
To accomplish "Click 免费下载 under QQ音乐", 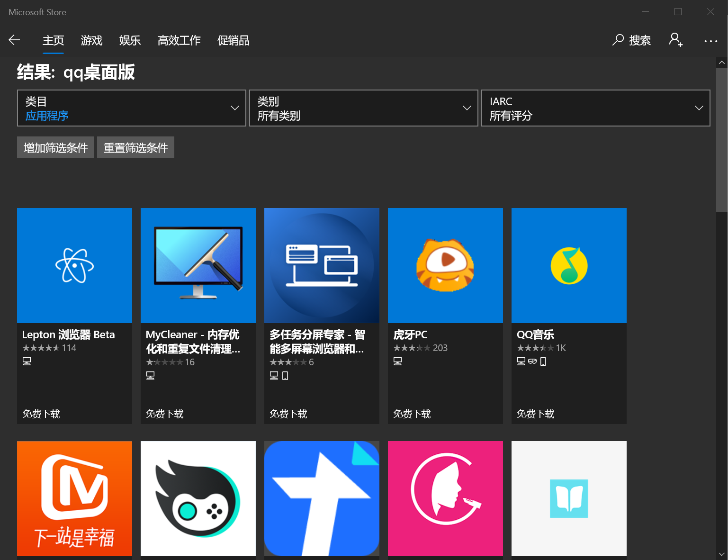I will coord(536,413).
